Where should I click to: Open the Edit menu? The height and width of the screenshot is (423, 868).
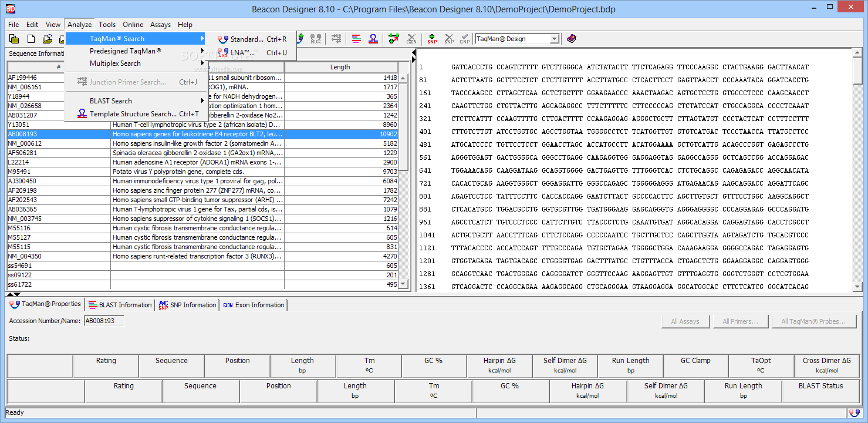pos(32,25)
